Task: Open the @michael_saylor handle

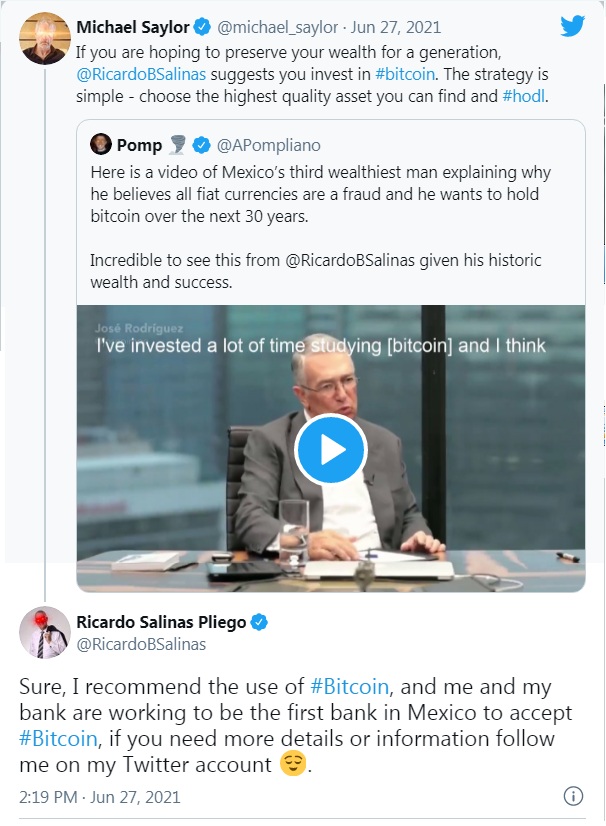Action: (277, 27)
